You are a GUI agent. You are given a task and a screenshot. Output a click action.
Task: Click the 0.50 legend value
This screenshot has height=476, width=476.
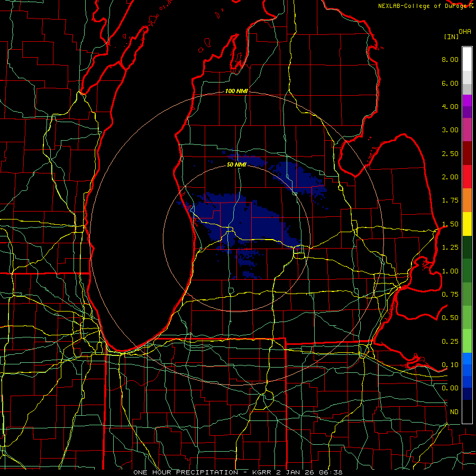(450, 318)
